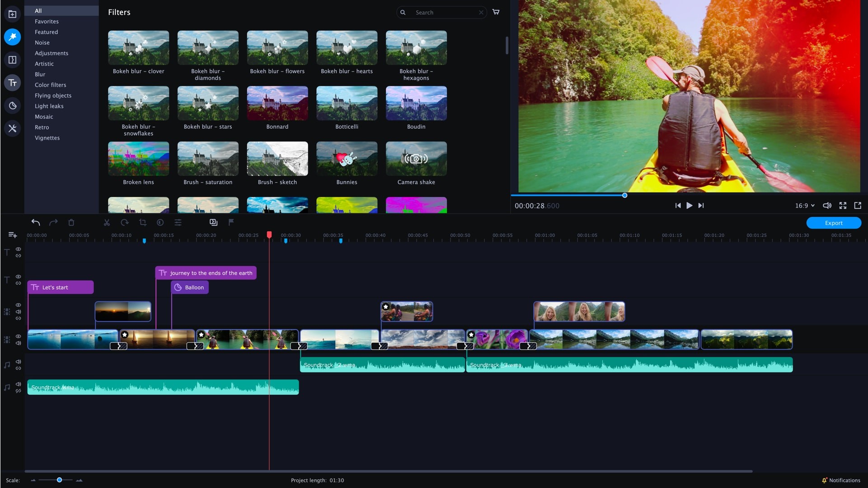Select the Crop tool in the timeline toolbar
This screenshot has width=868, height=488.
142,222
